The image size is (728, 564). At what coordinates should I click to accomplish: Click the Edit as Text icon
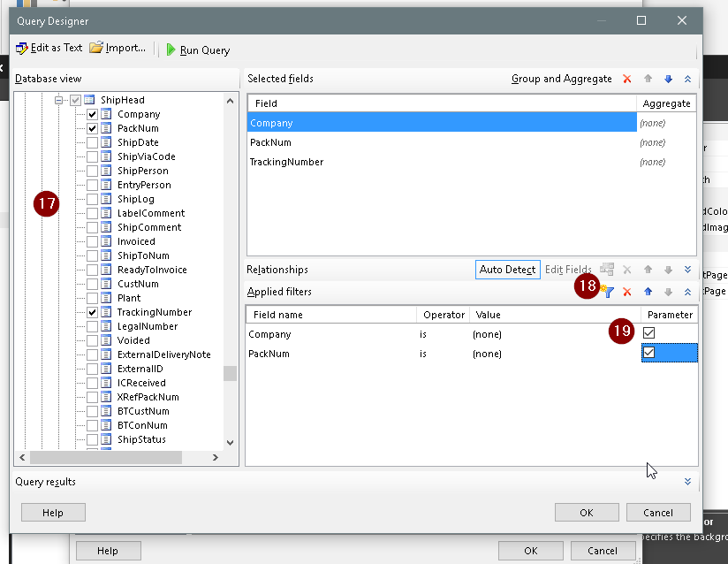22,49
